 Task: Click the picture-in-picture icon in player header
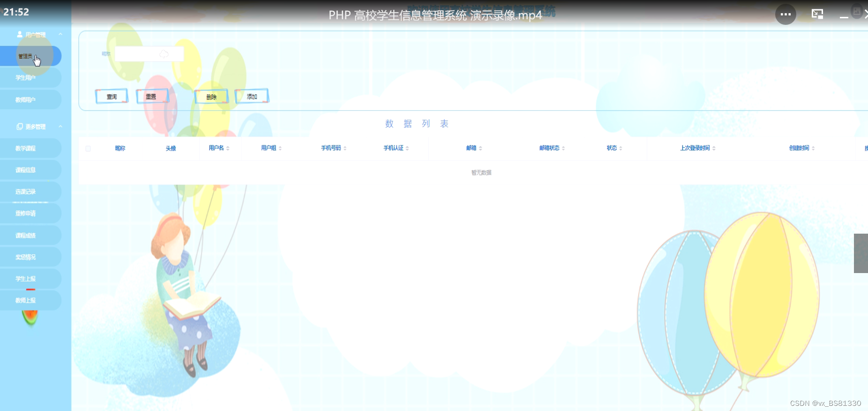pyautogui.click(x=817, y=14)
